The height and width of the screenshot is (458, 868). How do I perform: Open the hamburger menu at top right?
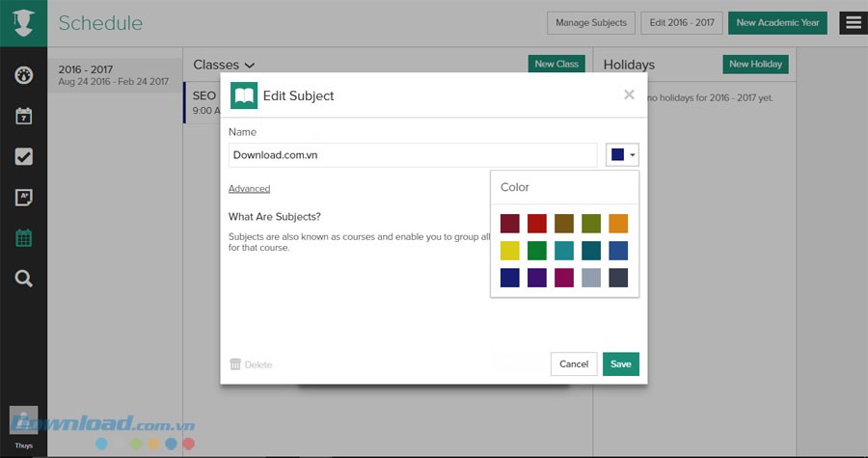853,23
